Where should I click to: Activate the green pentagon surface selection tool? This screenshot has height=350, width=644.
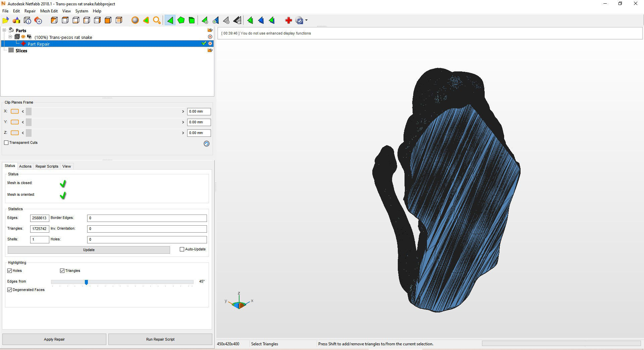click(x=181, y=20)
